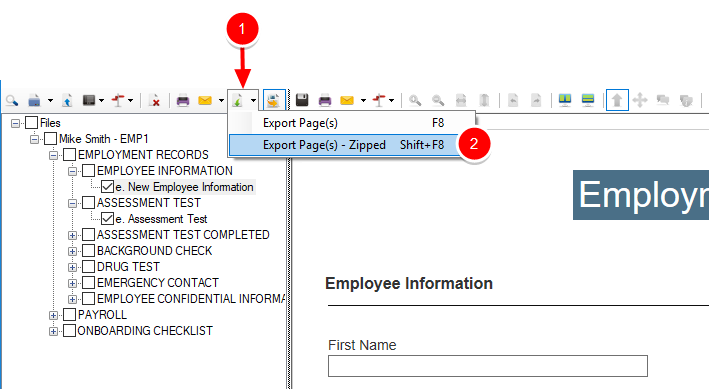The width and height of the screenshot is (709, 389).
Task: Click the zoom out magnifier icon
Action: click(x=438, y=100)
